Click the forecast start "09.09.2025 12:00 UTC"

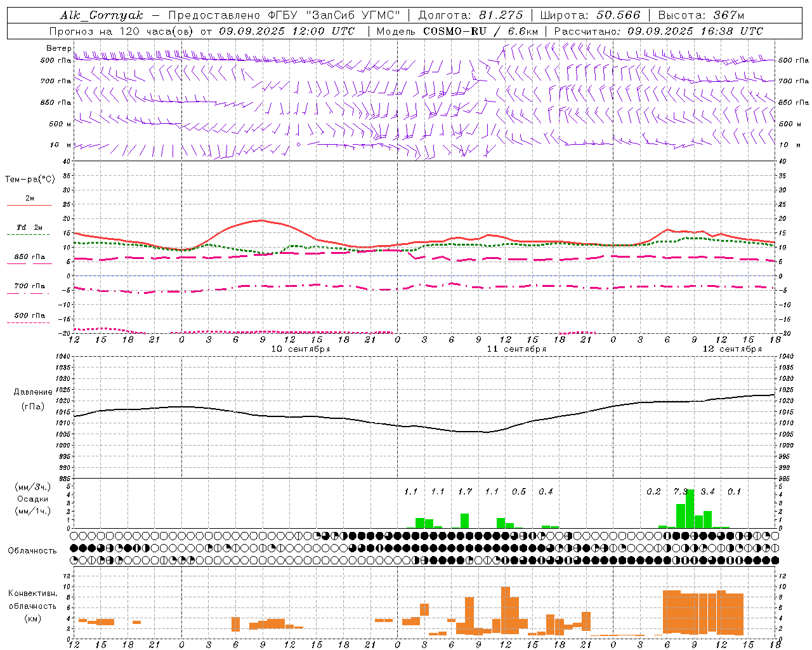pos(287,31)
